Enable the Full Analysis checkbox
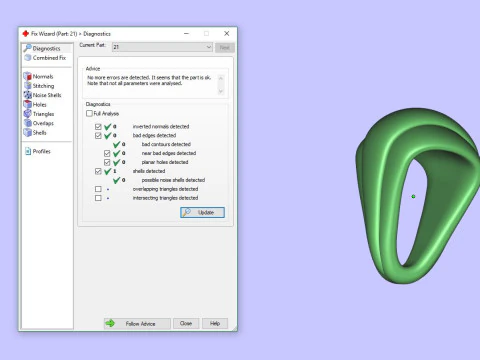Viewport: 480px width, 360px height. tap(89, 113)
